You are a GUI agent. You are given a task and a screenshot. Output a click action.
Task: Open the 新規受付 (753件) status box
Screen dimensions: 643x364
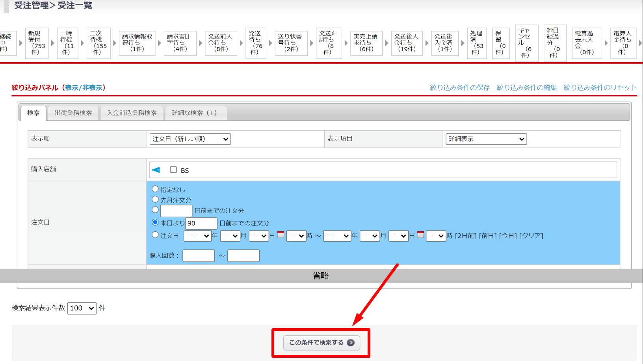click(37, 43)
